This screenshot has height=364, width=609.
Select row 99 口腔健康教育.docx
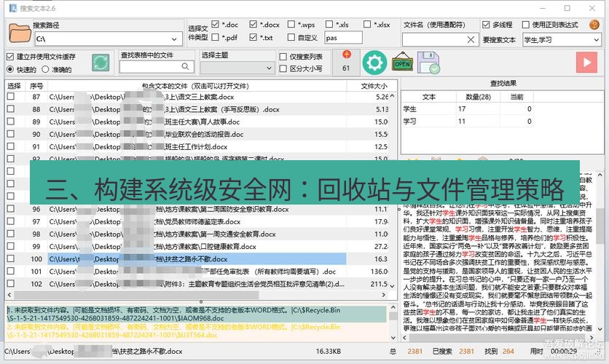pyautogui.click(x=197, y=246)
